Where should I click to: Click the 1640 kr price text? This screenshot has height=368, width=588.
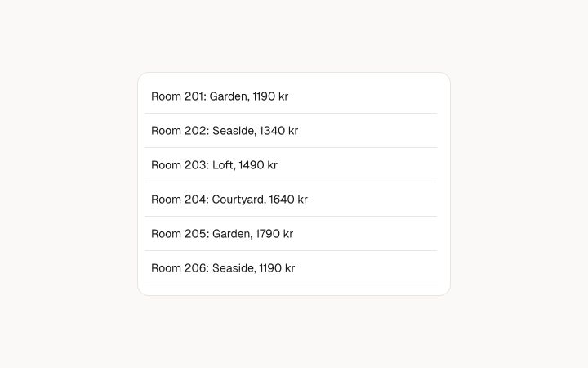[x=288, y=200]
